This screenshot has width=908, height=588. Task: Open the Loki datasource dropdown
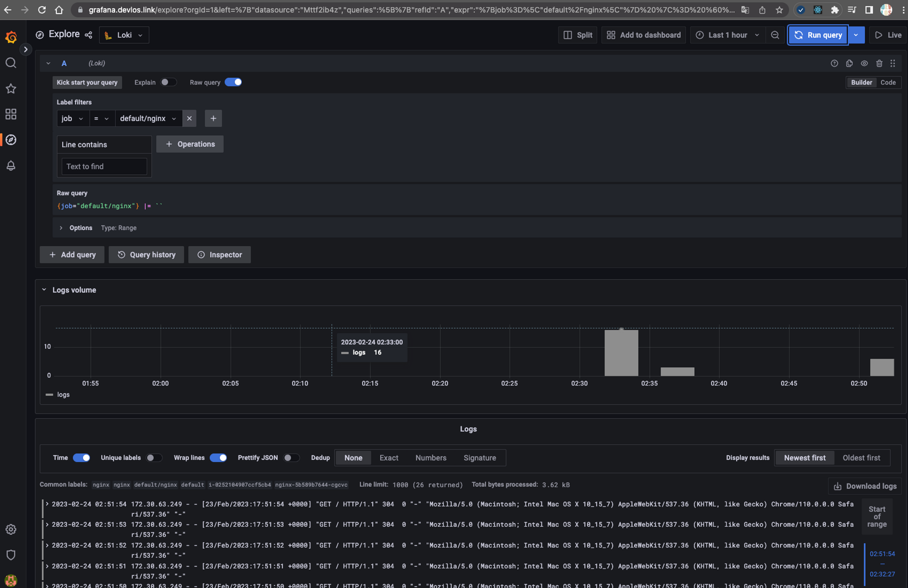tap(124, 35)
